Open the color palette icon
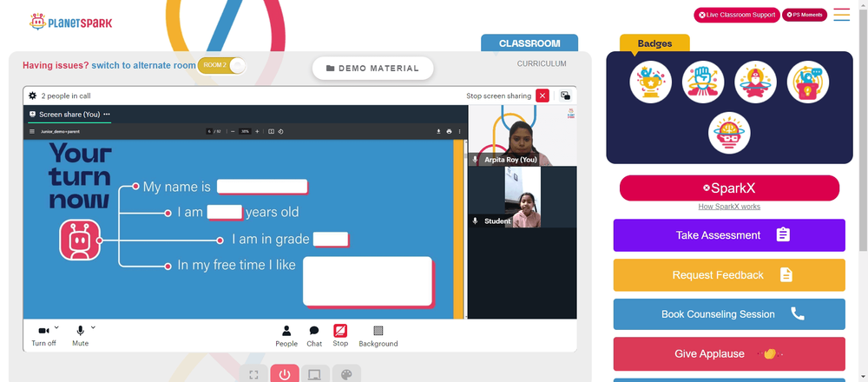Screen dimensions: 868x382 [x=346, y=375]
